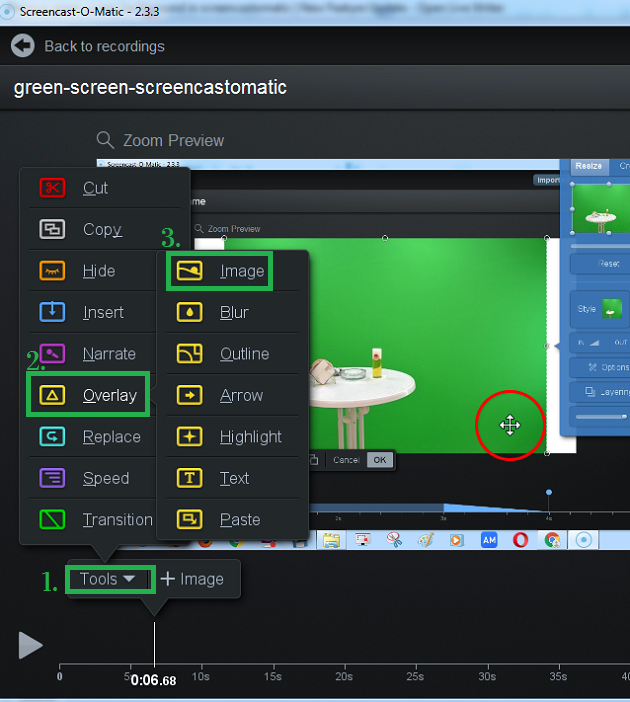Click the blue Insert icon
Screen dimensions: 630x702
click(x=52, y=312)
